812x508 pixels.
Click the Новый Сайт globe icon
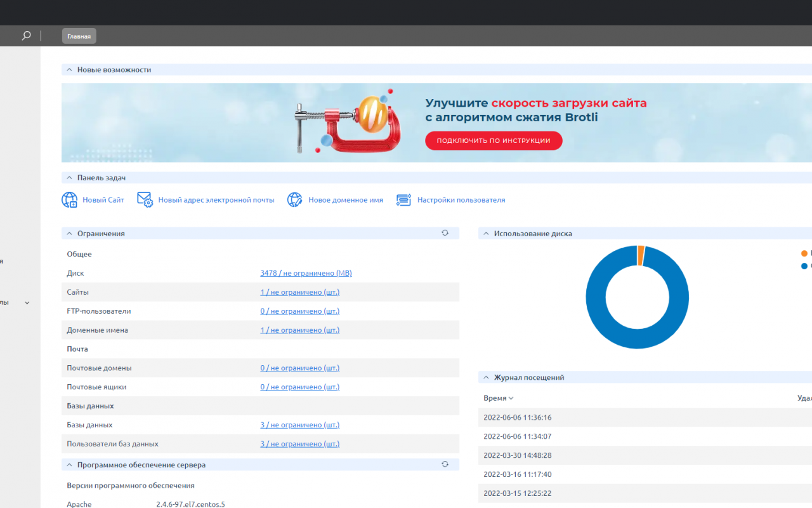click(x=69, y=200)
